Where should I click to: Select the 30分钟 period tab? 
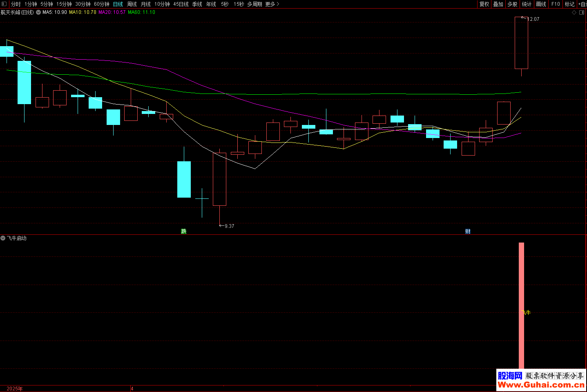point(83,4)
